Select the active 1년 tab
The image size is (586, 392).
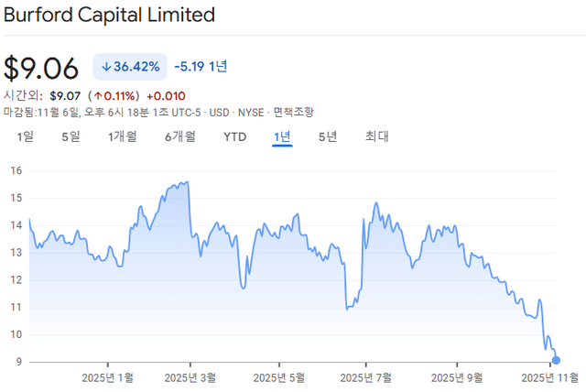pyautogui.click(x=282, y=136)
